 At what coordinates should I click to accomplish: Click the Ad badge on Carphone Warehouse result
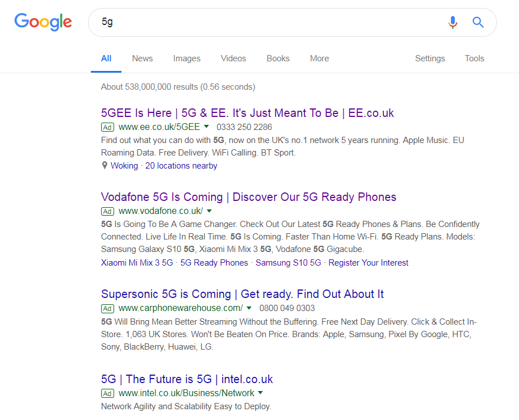coord(107,308)
